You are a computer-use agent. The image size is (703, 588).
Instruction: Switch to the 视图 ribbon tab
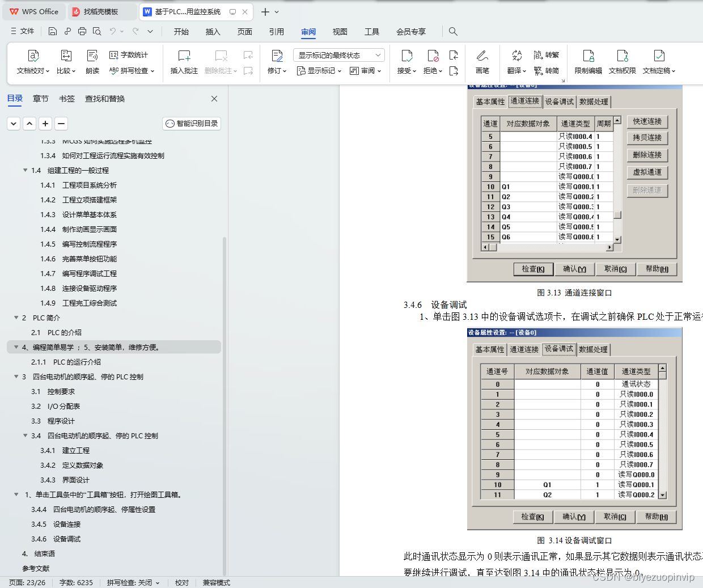pyautogui.click(x=340, y=32)
